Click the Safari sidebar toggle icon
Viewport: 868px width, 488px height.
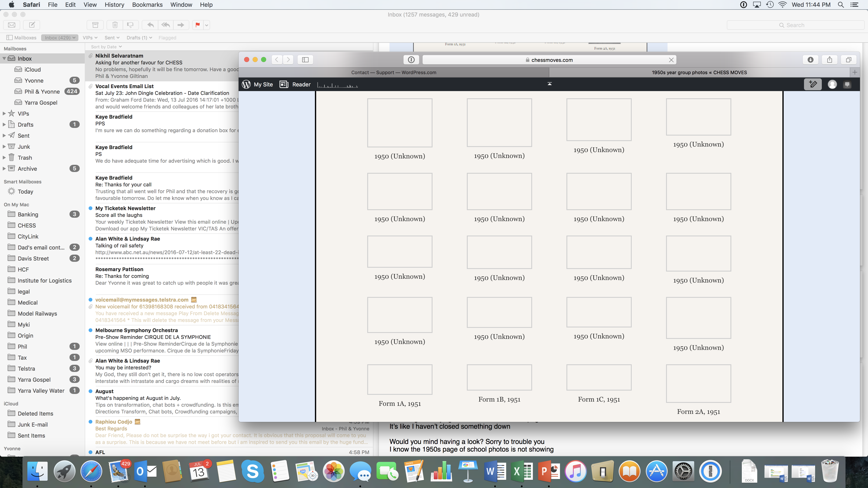click(x=305, y=60)
